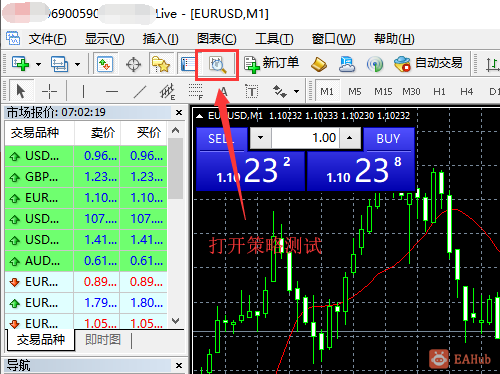500x374 pixels.
Task: Click the New Chart toolbar icon
Action: point(21,64)
